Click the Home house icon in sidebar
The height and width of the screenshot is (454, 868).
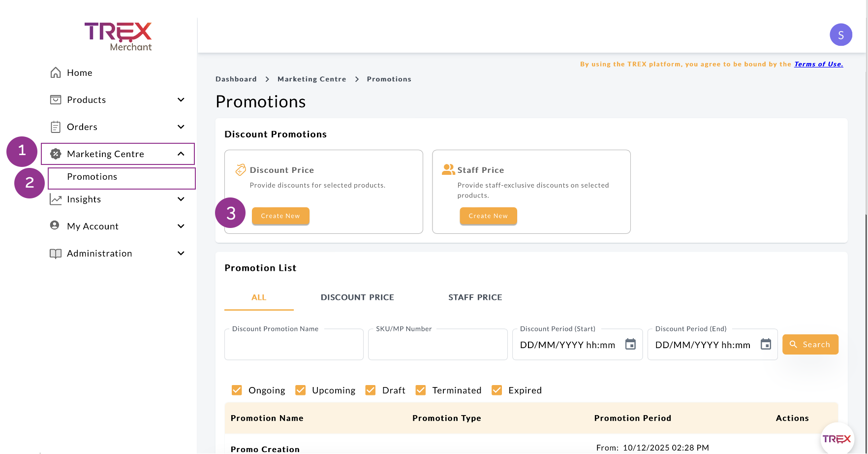tap(56, 73)
